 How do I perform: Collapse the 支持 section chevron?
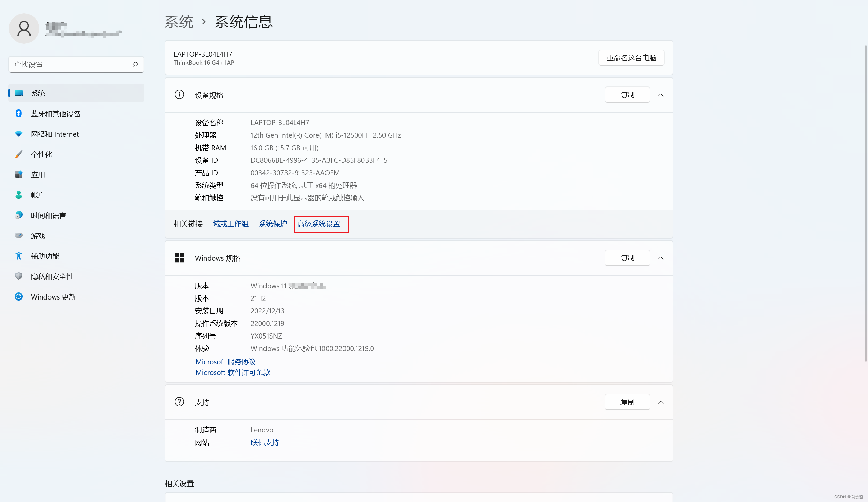coord(660,402)
